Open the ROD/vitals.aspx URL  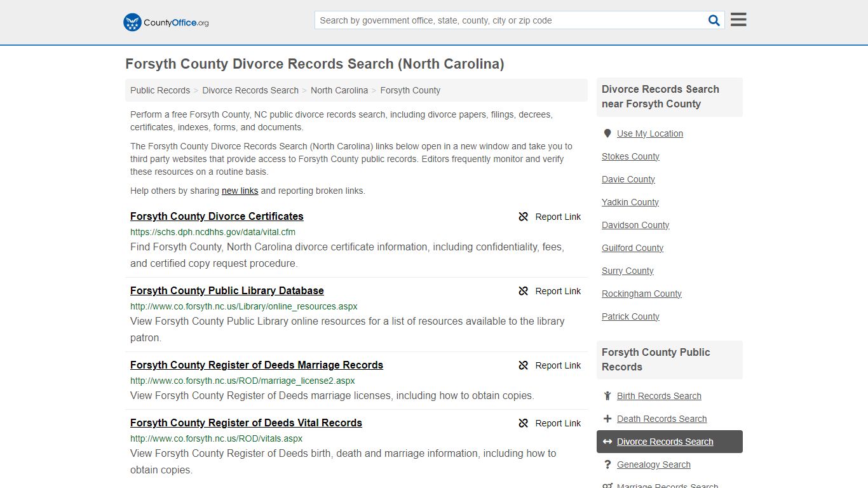point(216,438)
